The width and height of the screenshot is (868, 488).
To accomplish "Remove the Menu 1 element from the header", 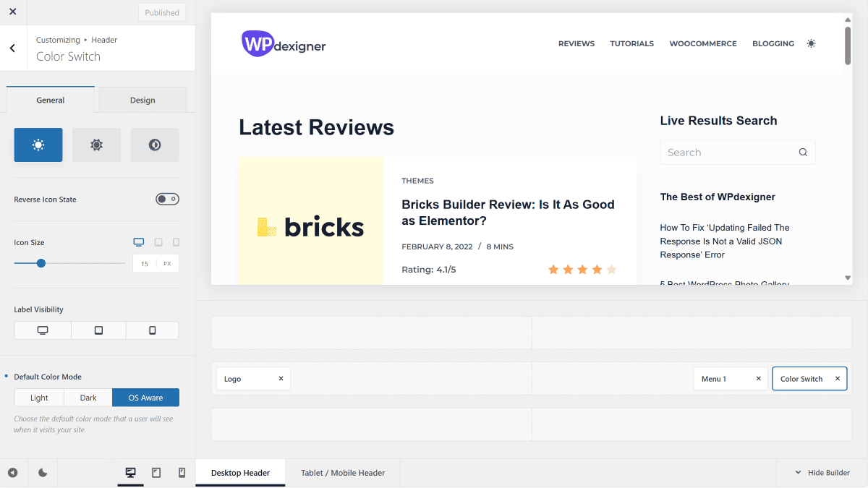I will coord(758,378).
